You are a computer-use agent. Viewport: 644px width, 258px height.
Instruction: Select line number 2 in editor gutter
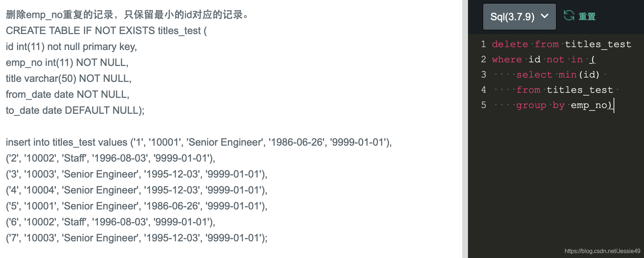pyautogui.click(x=483, y=59)
